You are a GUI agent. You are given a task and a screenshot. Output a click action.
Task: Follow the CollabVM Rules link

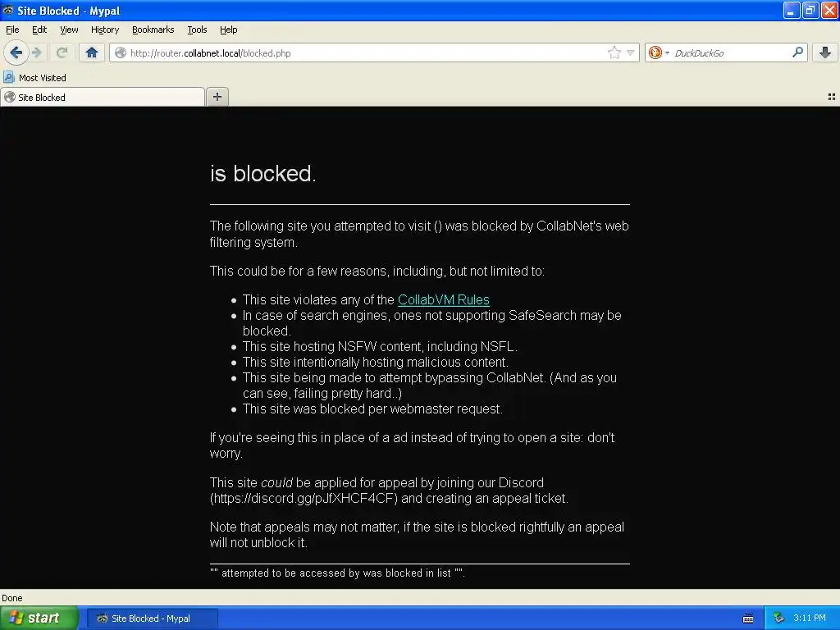point(444,299)
